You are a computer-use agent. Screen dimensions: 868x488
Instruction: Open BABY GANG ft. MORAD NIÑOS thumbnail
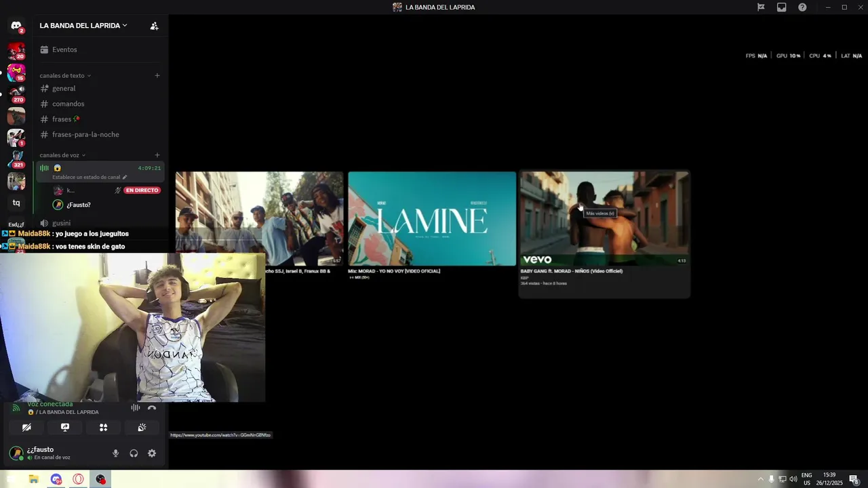pos(604,218)
